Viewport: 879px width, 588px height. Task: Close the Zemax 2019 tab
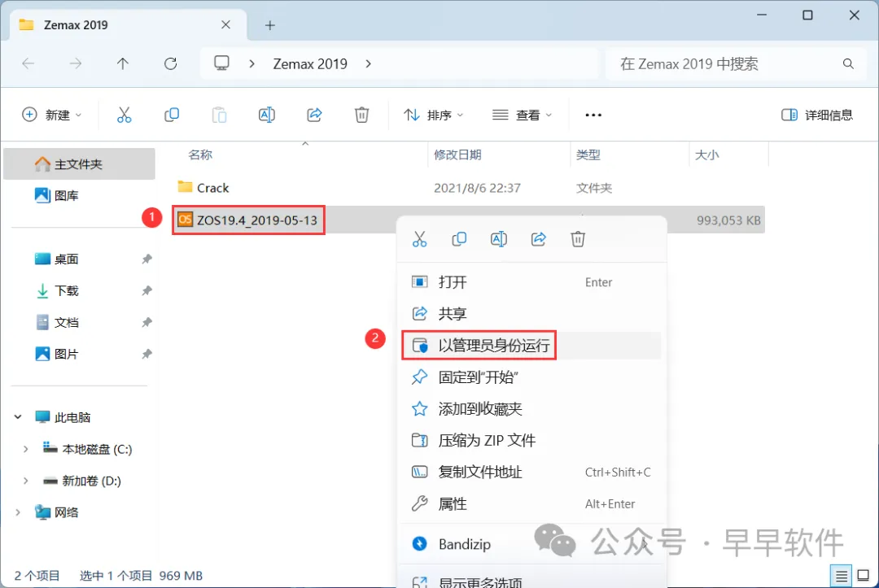[226, 24]
